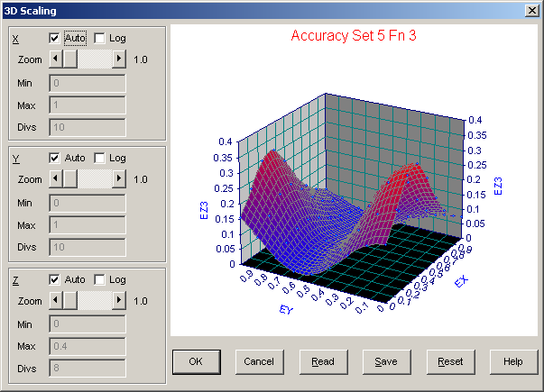544x392 pixels.
Task: Click the Y axis Max field
Action: [88, 225]
